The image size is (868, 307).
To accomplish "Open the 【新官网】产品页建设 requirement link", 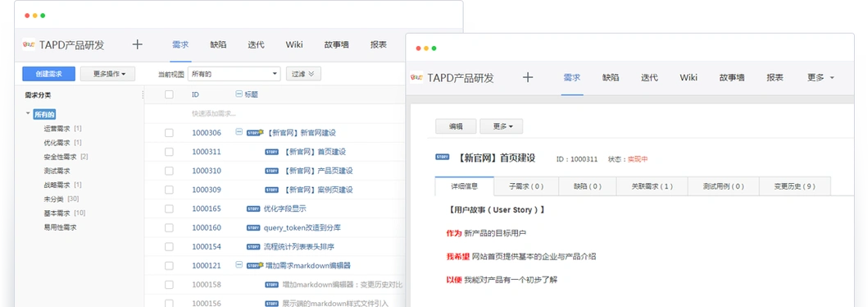I will (x=318, y=171).
